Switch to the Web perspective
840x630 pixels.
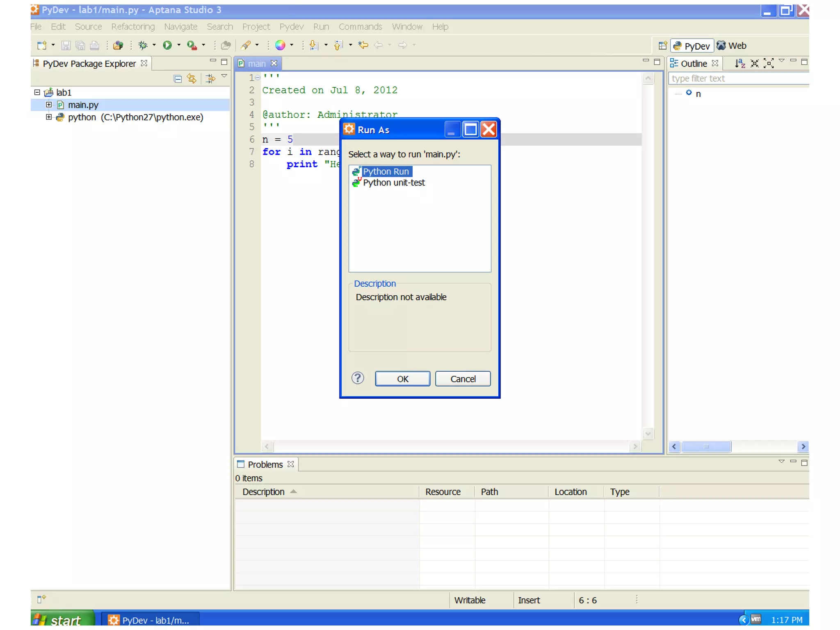[731, 46]
